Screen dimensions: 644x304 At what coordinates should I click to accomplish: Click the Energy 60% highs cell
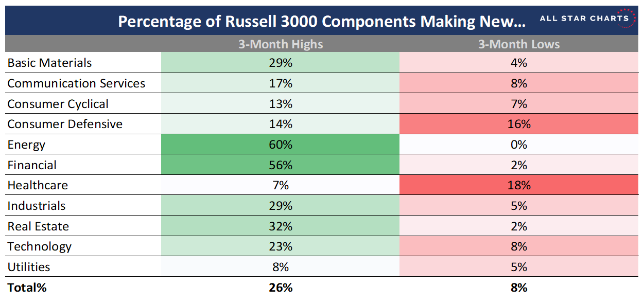tap(280, 145)
